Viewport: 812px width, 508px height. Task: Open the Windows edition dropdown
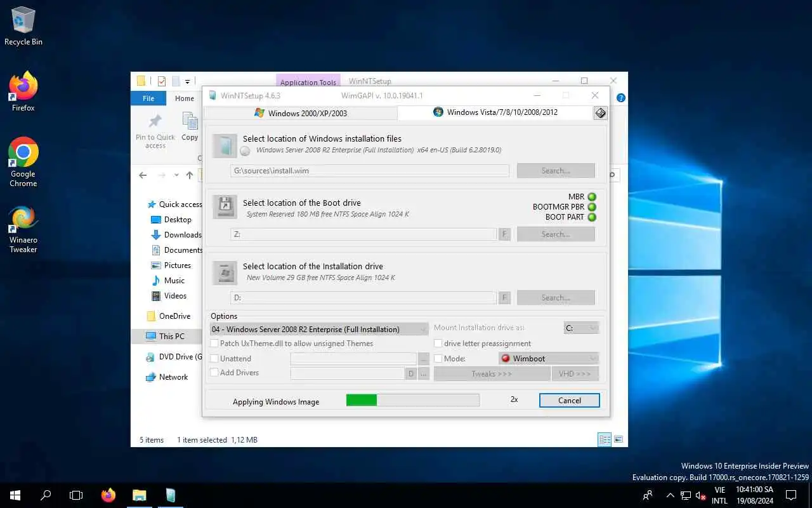[x=319, y=329]
